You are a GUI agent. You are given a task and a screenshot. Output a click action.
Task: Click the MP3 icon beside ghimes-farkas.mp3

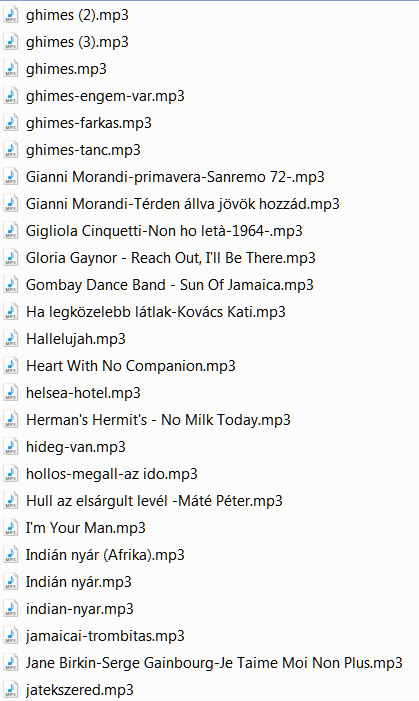click(x=11, y=123)
